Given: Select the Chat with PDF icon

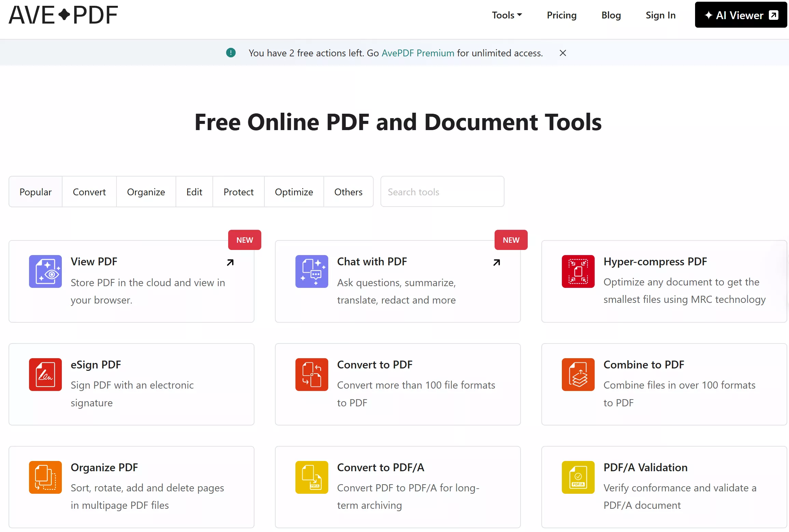Looking at the screenshot, I should pos(312,271).
